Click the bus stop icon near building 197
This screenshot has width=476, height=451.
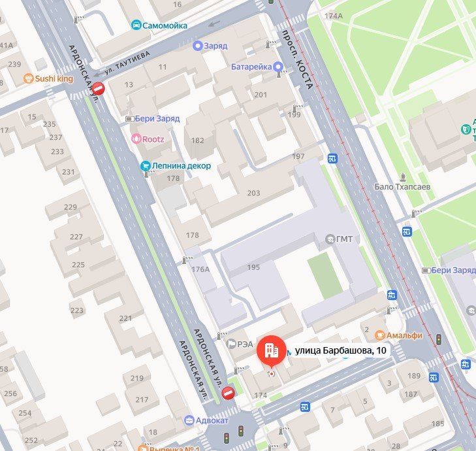pos(332,158)
